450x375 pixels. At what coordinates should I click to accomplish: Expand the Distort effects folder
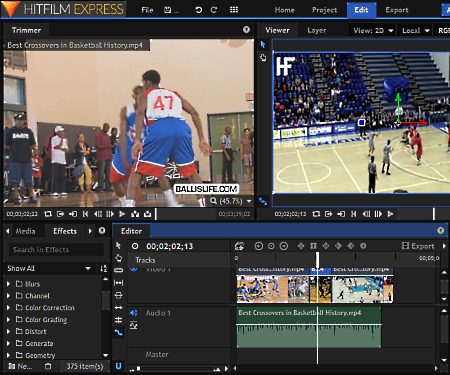click(8, 331)
